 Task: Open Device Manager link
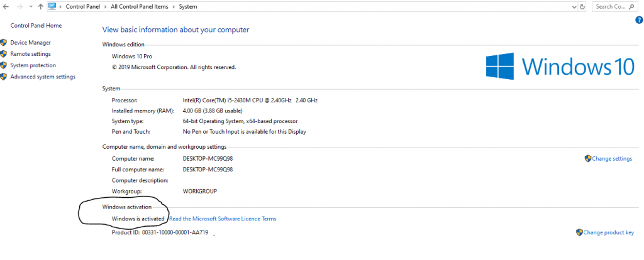[x=30, y=42]
